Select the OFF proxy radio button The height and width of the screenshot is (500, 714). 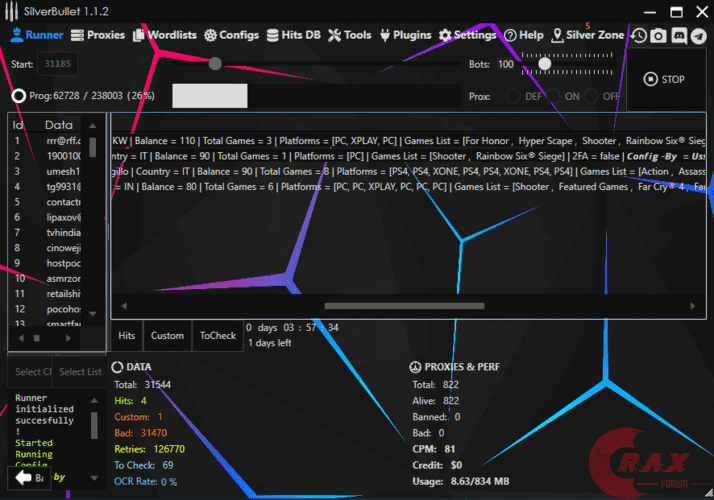tap(591, 96)
